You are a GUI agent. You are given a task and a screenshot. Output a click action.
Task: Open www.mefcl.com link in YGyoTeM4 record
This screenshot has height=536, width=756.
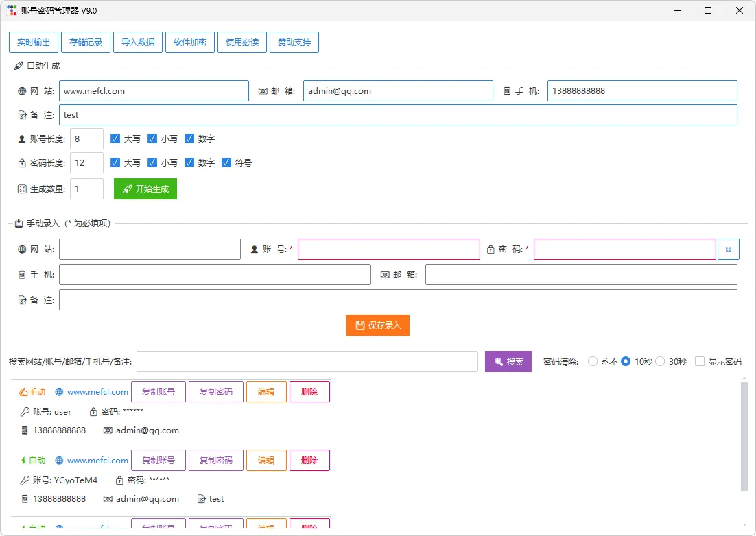tap(98, 461)
